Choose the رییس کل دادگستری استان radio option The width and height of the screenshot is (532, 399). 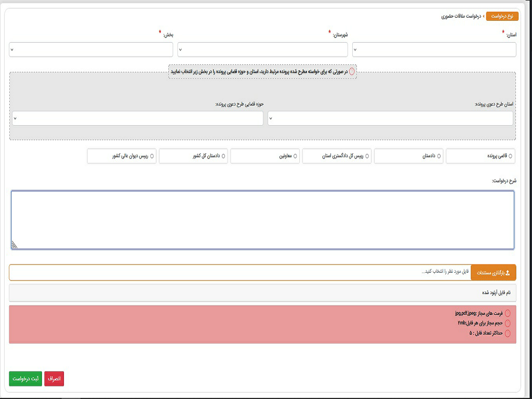click(367, 156)
